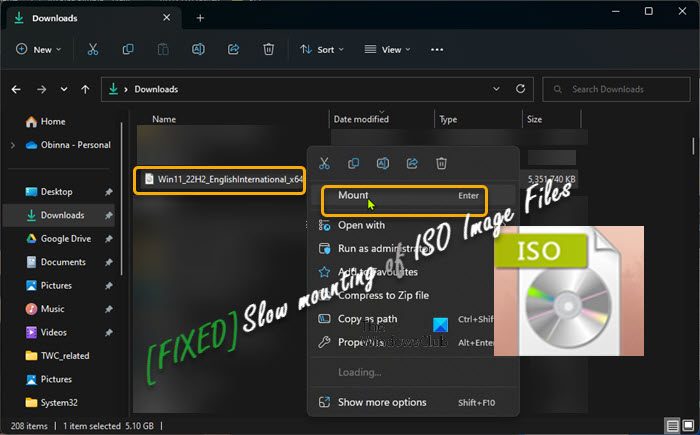Delete the file via the context menu trash icon
This screenshot has height=435, width=700.
click(x=441, y=163)
